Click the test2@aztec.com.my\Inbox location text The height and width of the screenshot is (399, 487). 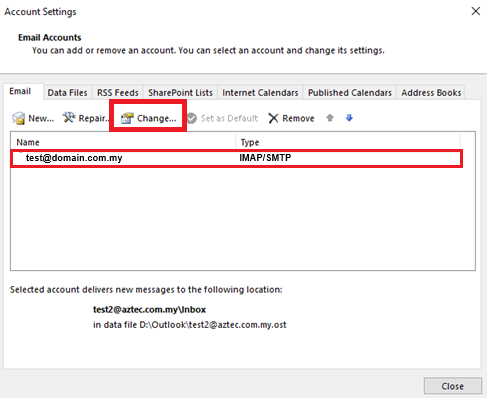(149, 310)
